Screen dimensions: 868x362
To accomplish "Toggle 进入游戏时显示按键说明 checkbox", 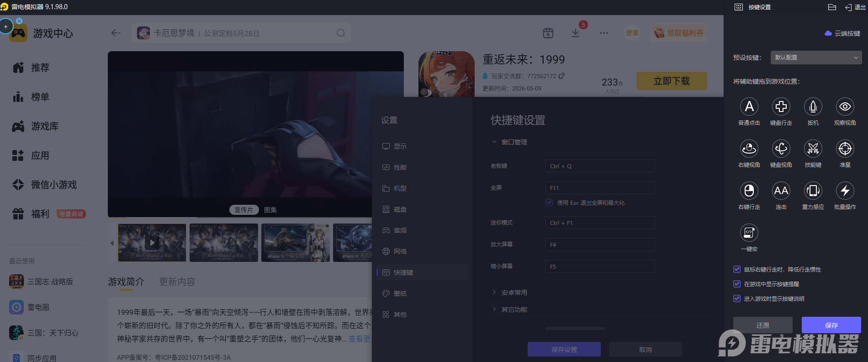I will (737, 298).
